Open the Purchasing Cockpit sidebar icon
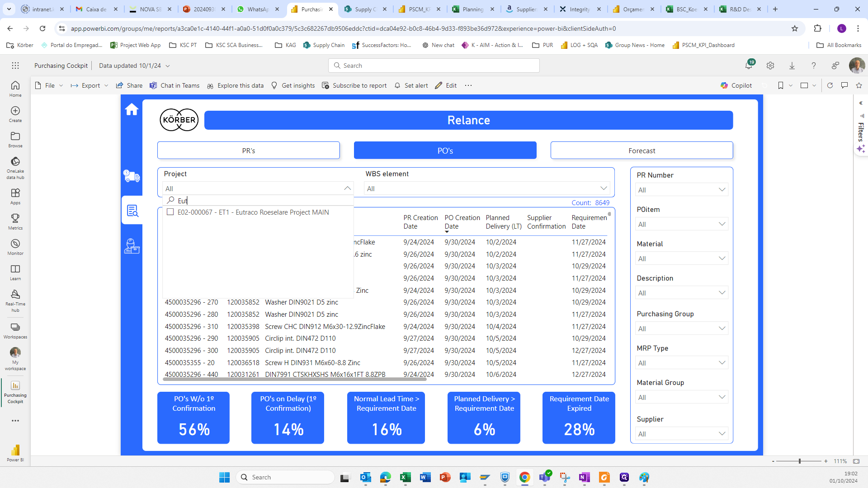868x488 pixels. coord(15,392)
